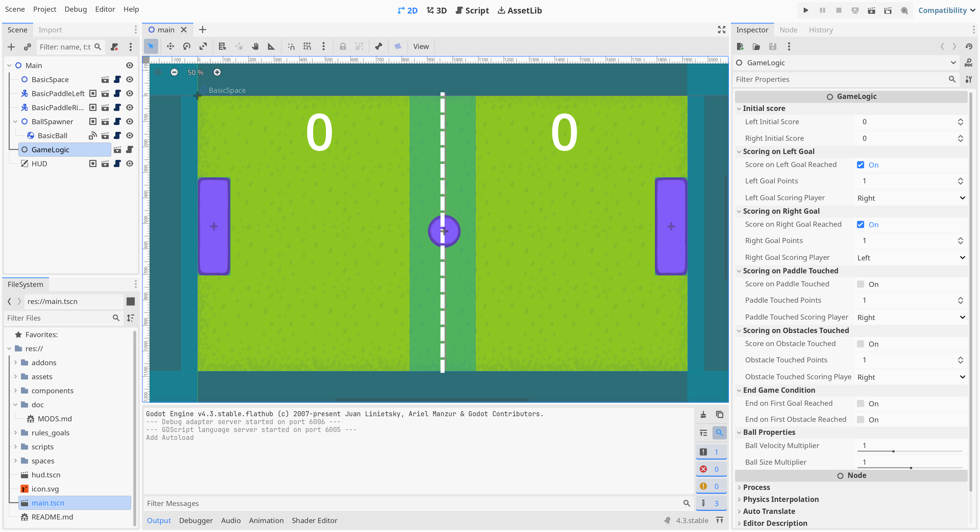Image resolution: width=980 pixels, height=532 pixels.
Task: Open the Debug menu
Action: point(75,9)
